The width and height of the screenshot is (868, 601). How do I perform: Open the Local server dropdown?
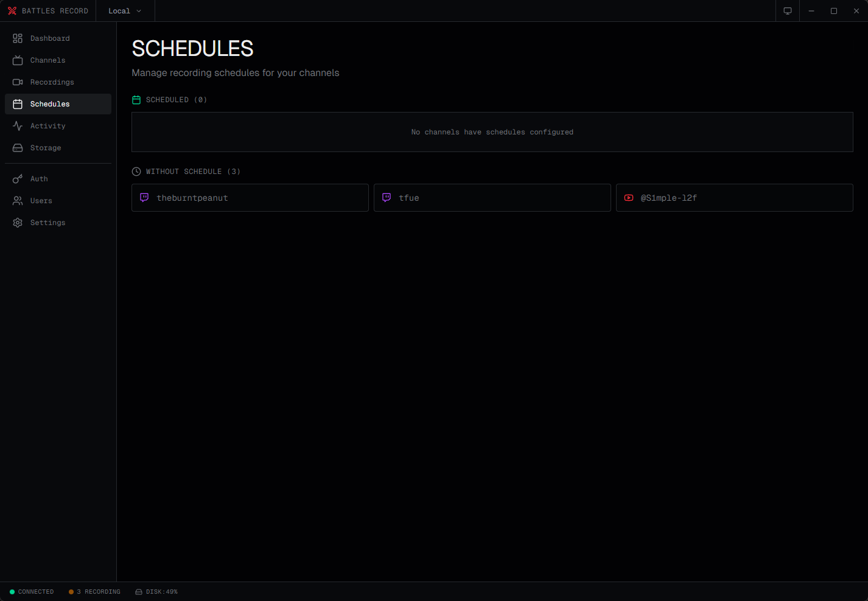coord(124,10)
